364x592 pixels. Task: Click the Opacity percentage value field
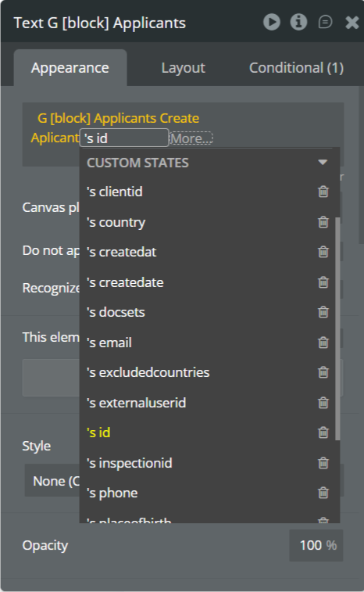pos(316,545)
